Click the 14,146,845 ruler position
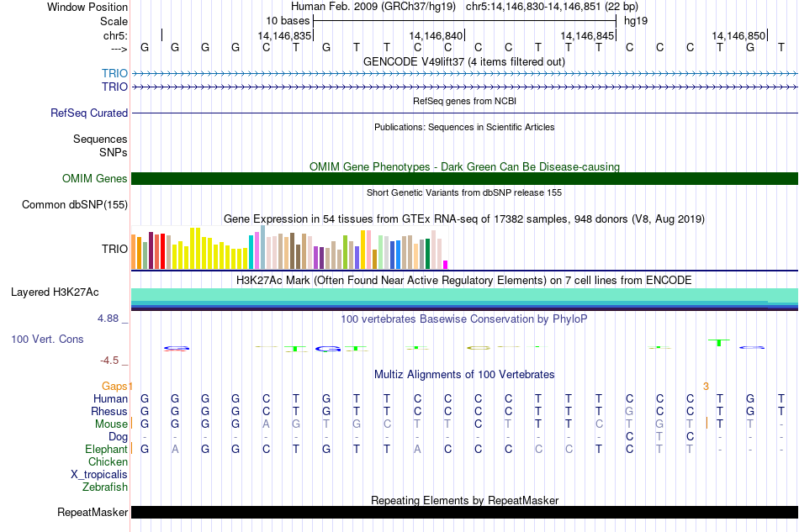 [x=587, y=35]
